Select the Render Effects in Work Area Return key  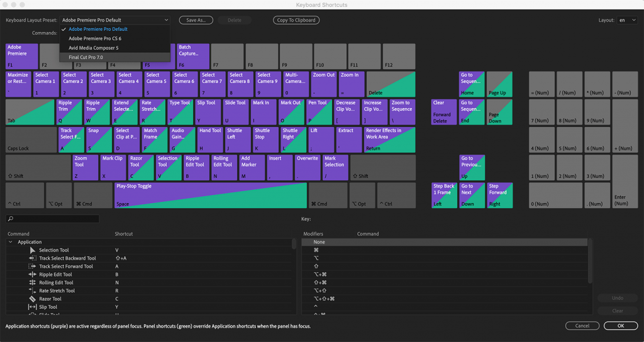[x=389, y=140]
